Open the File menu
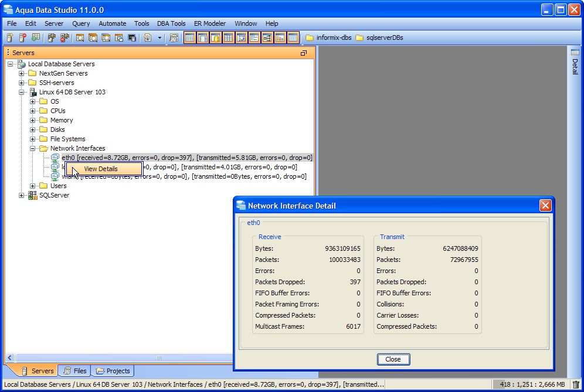584x392 pixels. [12, 23]
